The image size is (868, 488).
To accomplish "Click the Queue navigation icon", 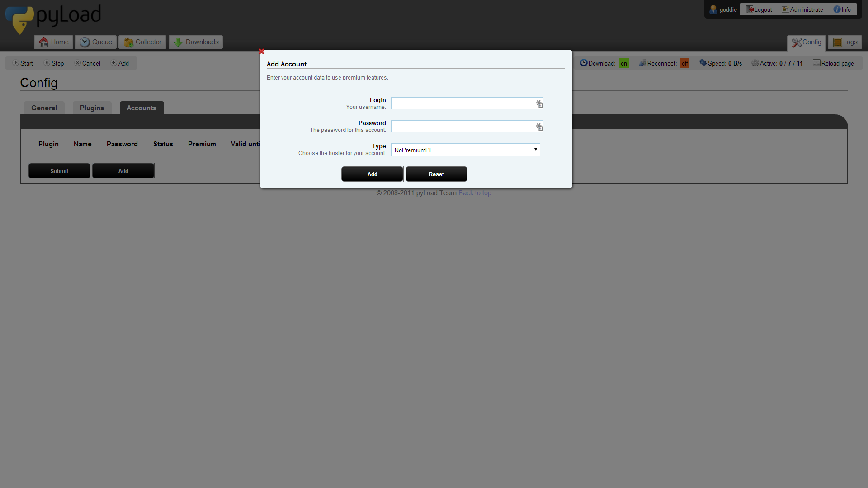I will click(x=85, y=42).
